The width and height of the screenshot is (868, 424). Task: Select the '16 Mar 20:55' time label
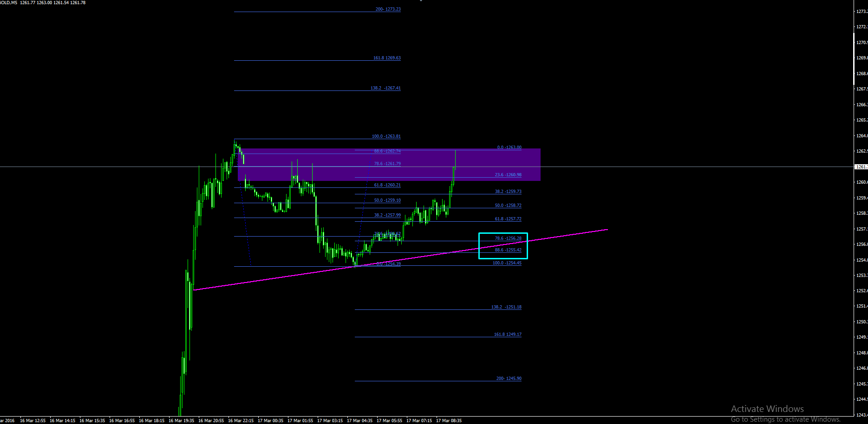(x=211, y=421)
